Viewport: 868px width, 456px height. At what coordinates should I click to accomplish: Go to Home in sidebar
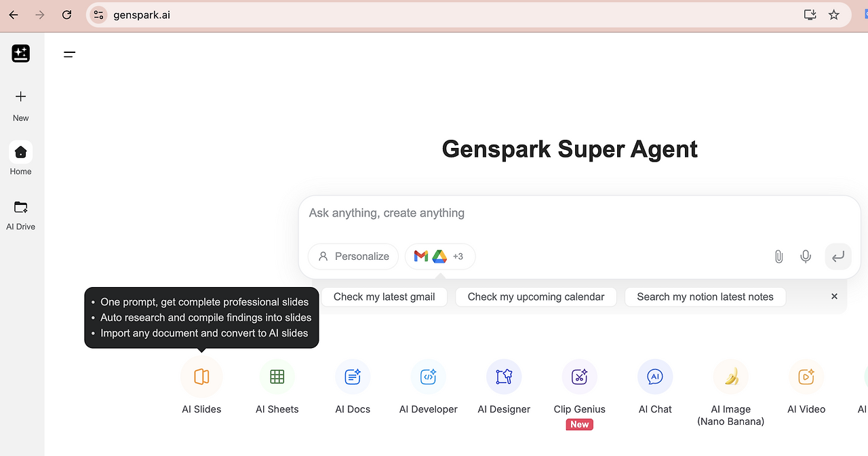(21, 158)
